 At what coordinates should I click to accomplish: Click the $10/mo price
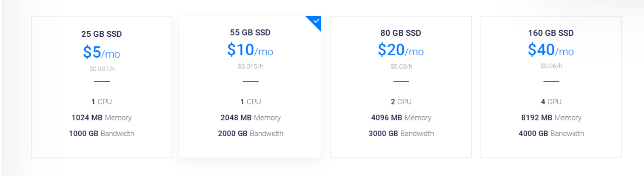coord(250,50)
